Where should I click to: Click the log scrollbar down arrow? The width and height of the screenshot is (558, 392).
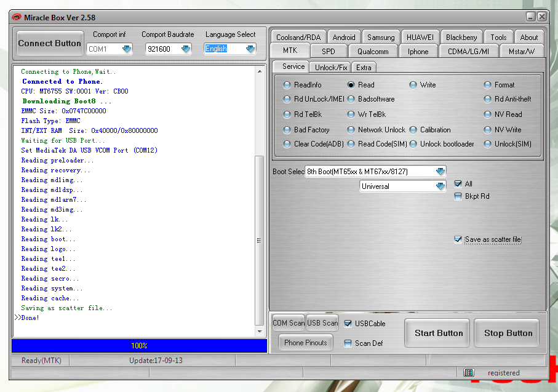coord(260,332)
